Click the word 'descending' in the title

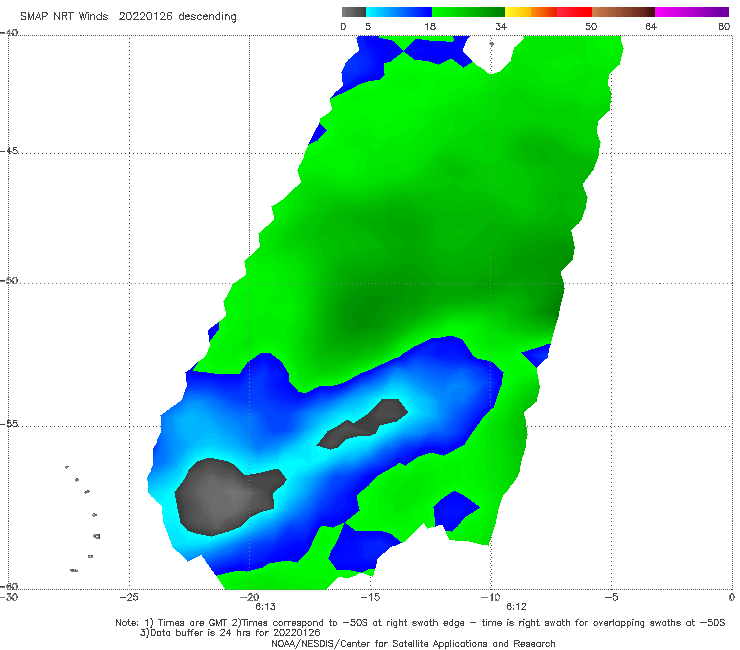207,17
